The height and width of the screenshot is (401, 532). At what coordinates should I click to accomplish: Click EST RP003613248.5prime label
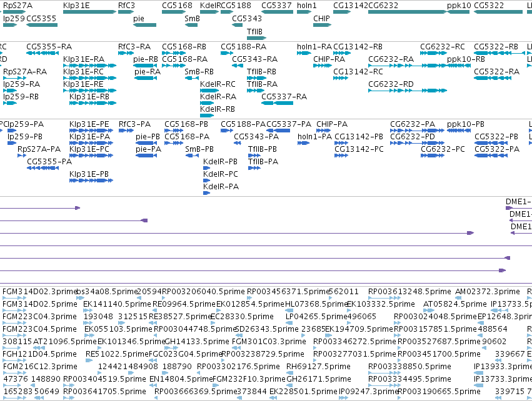(409, 292)
